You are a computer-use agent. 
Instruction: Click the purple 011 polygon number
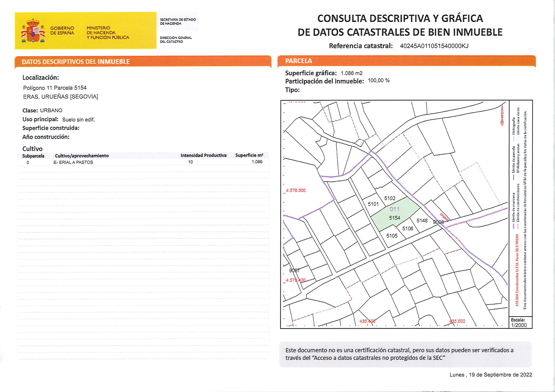(394, 209)
